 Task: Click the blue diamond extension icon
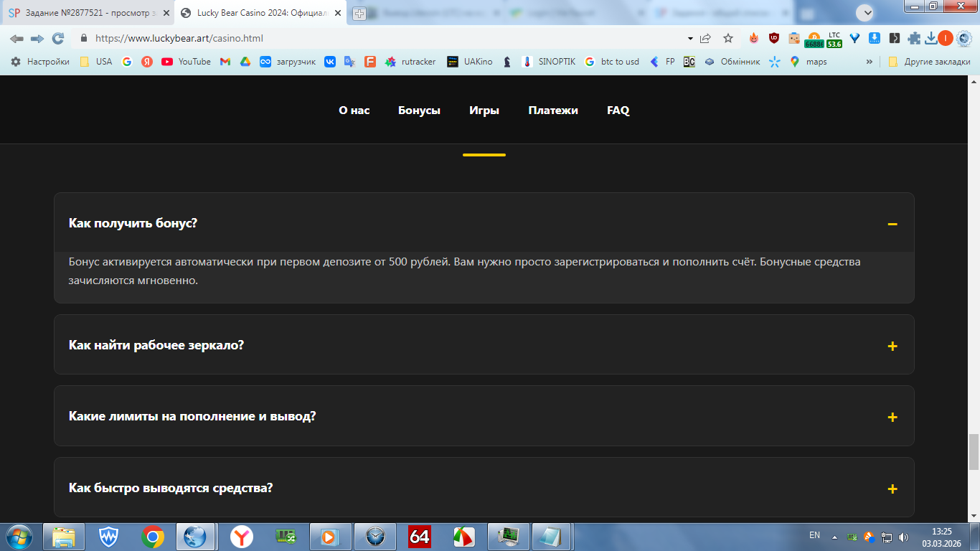click(854, 39)
